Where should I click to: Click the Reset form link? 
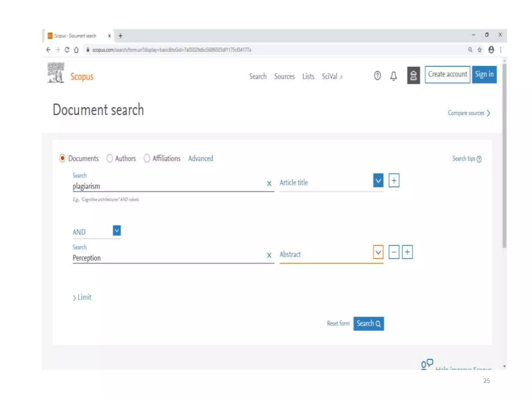338,323
